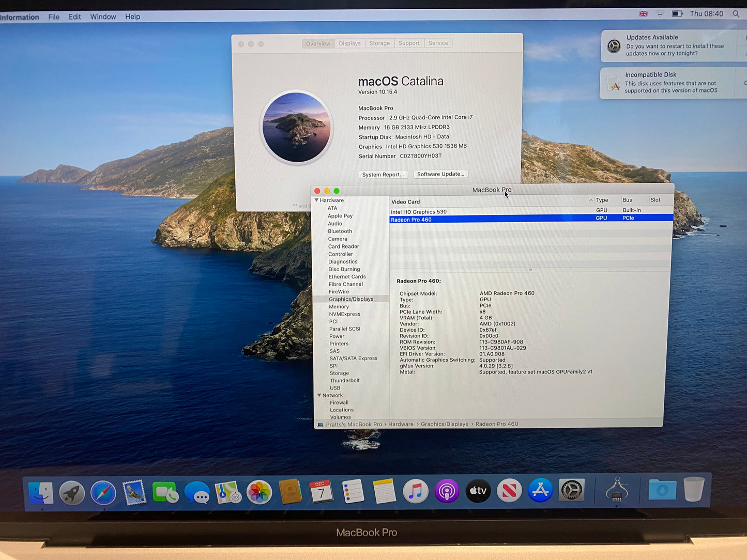Open News icon in Dock

coord(509,491)
